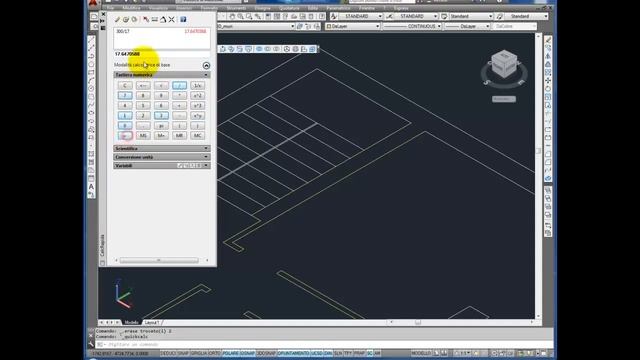This screenshot has height=360, width=640.
Task: Click the Angle icon in QuickCalc toolbar
Action: (x=163, y=19)
